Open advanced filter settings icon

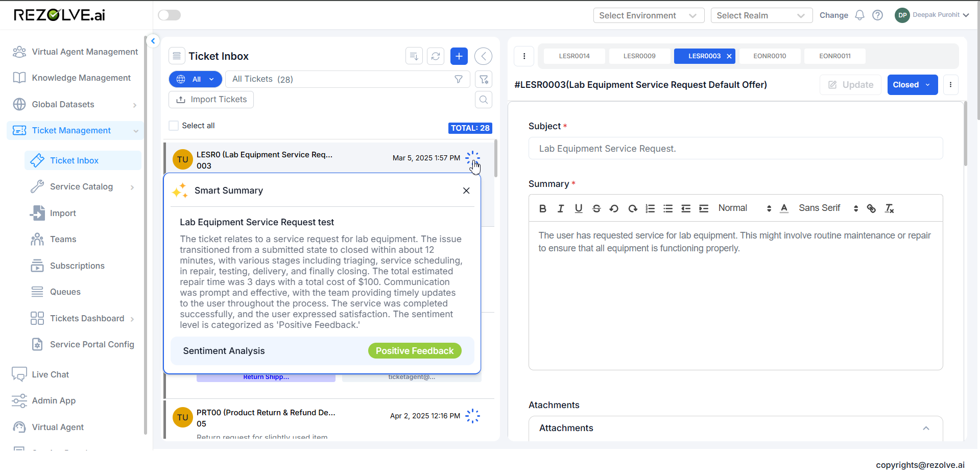coord(484,79)
